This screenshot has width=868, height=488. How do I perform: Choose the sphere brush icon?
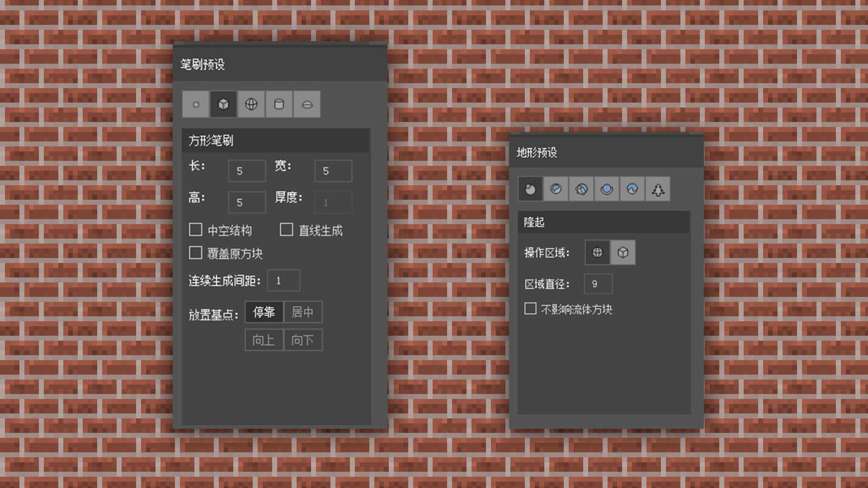coord(251,104)
